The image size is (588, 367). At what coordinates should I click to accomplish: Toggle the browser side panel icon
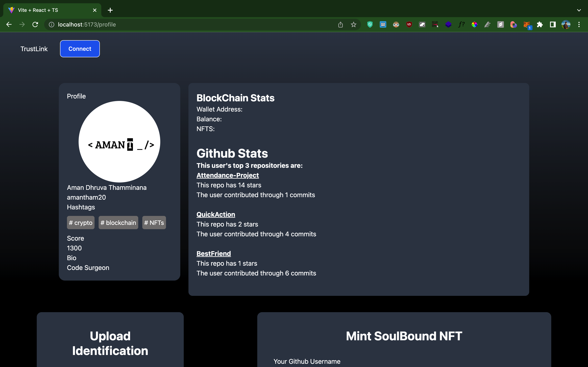pos(553,24)
